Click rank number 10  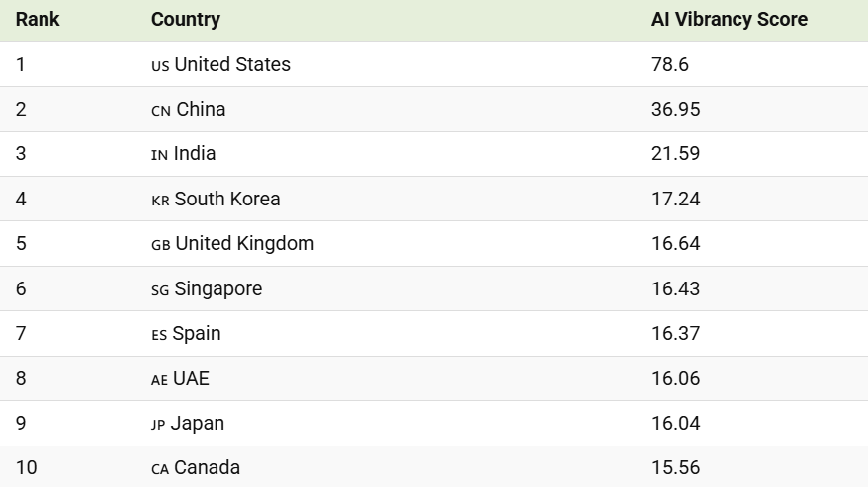26,467
